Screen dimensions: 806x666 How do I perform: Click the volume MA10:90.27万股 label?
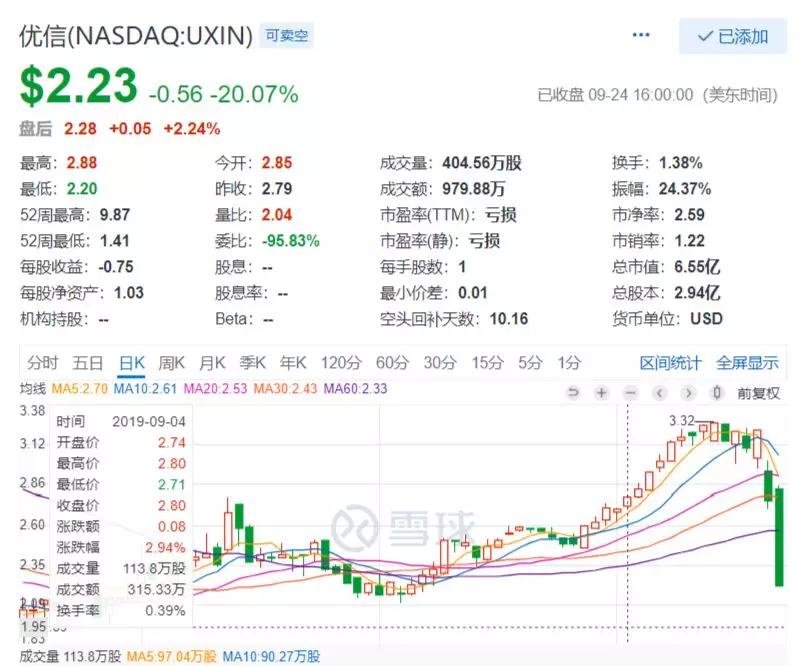pos(271,657)
